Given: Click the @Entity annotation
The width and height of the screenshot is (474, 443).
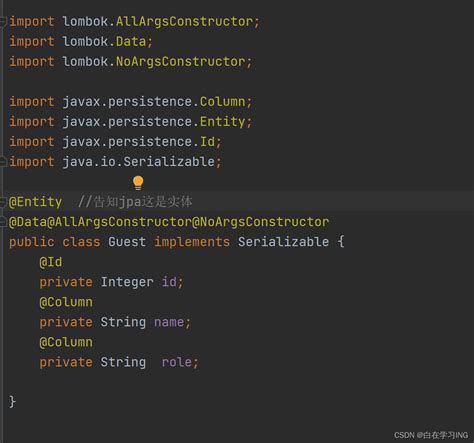Looking at the screenshot, I should [x=35, y=202].
